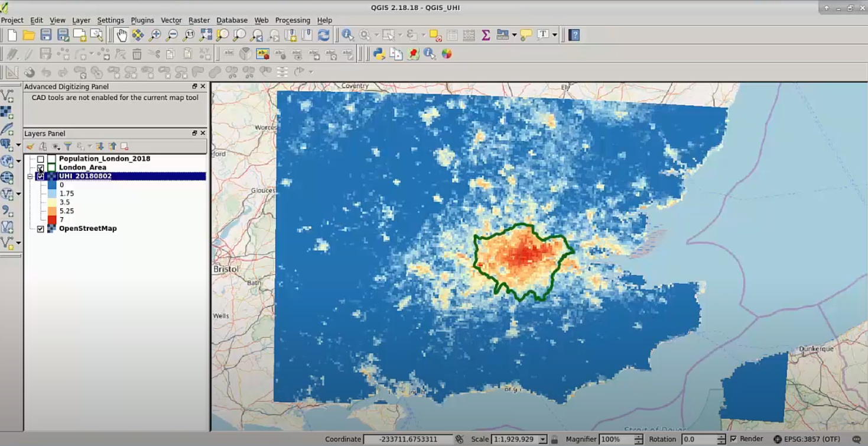Zoom to native resolution 1:1

tap(189, 35)
